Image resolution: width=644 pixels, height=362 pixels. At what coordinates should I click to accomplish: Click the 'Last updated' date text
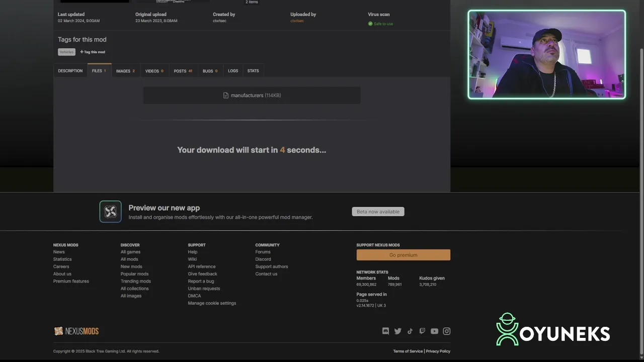click(x=78, y=21)
